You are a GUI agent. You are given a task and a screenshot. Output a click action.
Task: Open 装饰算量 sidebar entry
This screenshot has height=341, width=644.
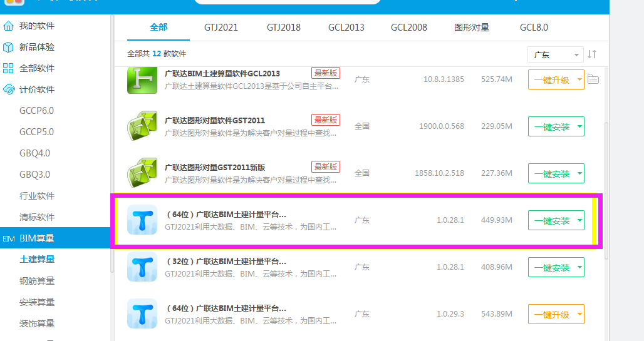[x=37, y=323]
